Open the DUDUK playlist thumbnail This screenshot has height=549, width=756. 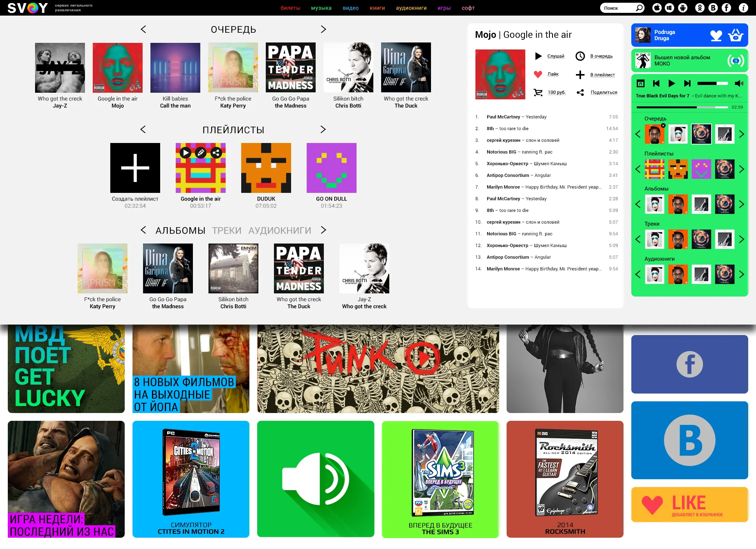click(266, 168)
